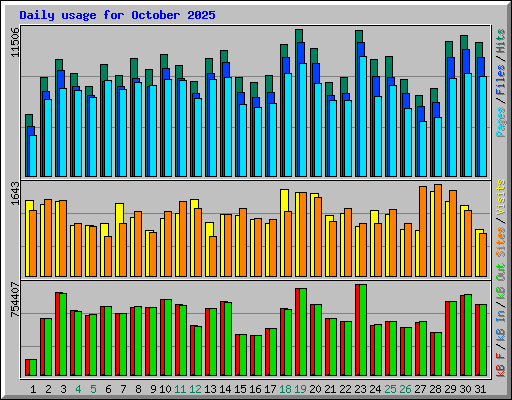Click day label 20 on the x-axis

pyautogui.click(x=315, y=389)
